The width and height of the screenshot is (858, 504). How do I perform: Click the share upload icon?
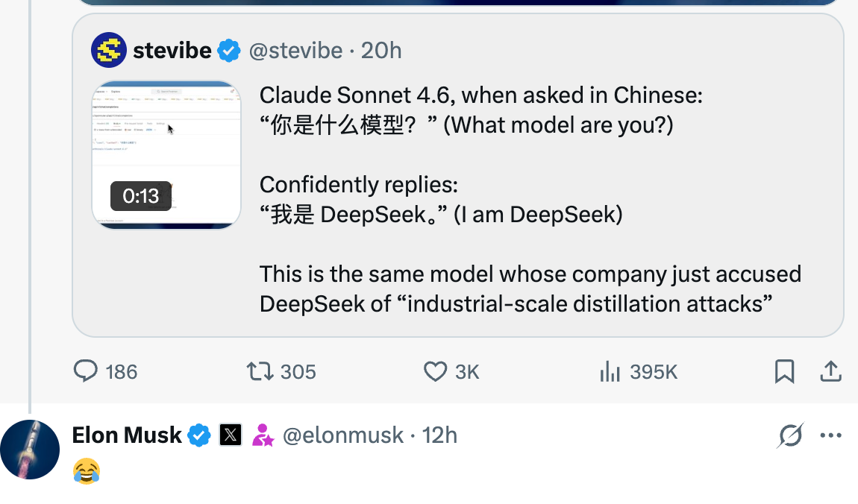tap(830, 371)
